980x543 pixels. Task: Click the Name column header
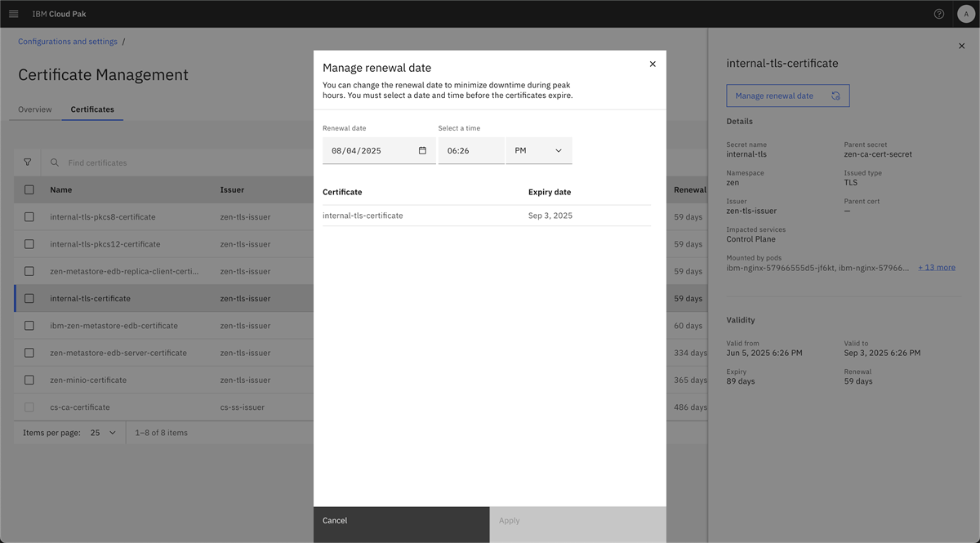pos(61,189)
